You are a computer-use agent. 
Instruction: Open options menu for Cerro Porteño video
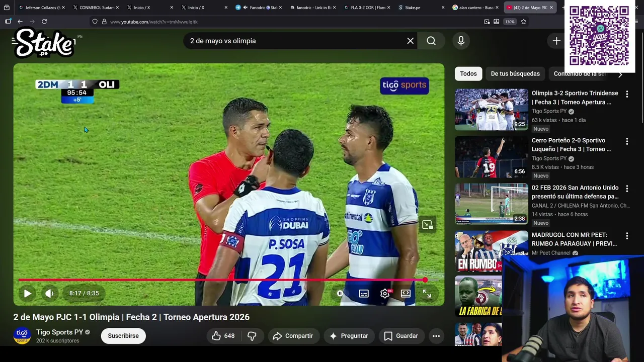627,141
